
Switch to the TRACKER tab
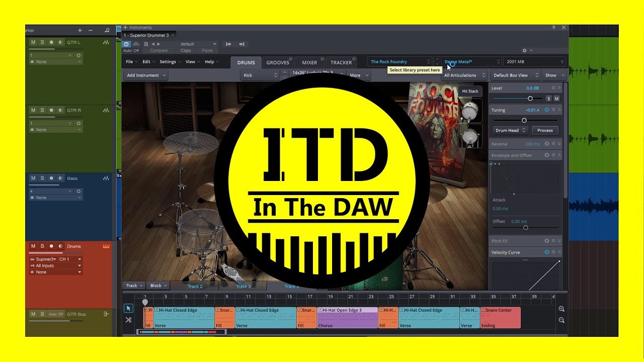[x=341, y=62]
